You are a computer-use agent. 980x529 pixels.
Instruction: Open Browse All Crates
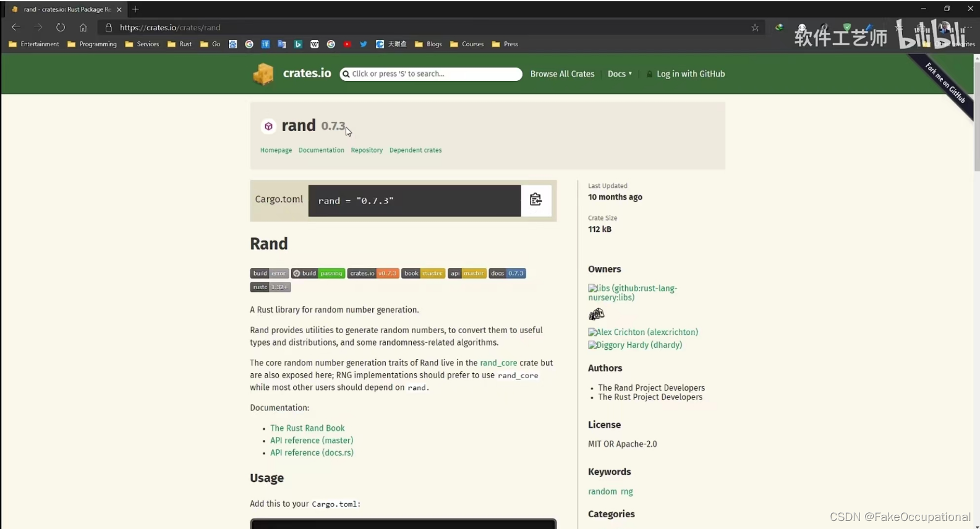(x=562, y=74)
